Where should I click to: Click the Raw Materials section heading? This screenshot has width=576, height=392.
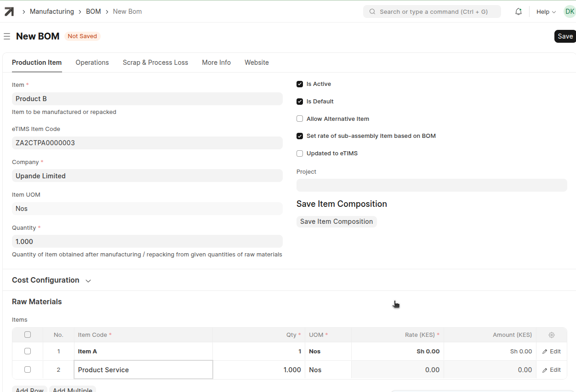click(37, 302)
